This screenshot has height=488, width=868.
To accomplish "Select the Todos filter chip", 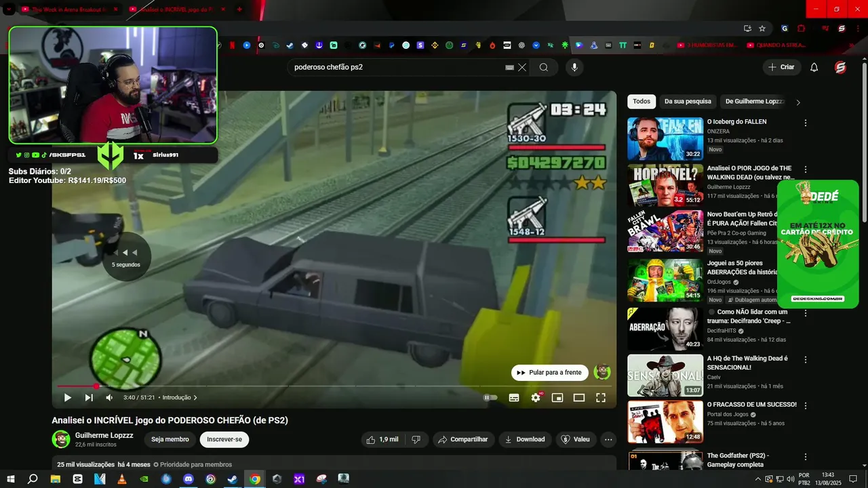I will 642,102.
